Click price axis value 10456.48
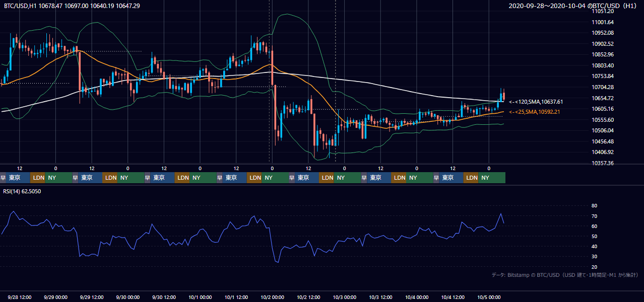 (x=603, y=141)
